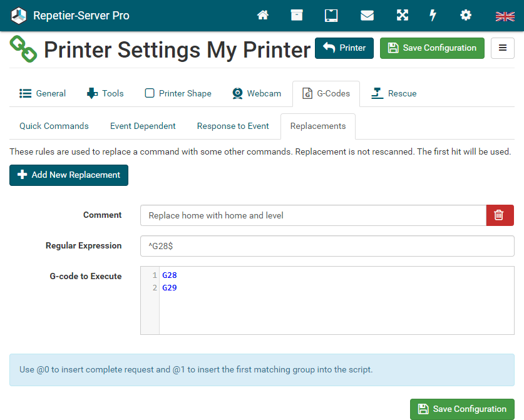This screenshot has height=420, width=524.
Task: Go to the Rescue tab
Action: point(394,93)
